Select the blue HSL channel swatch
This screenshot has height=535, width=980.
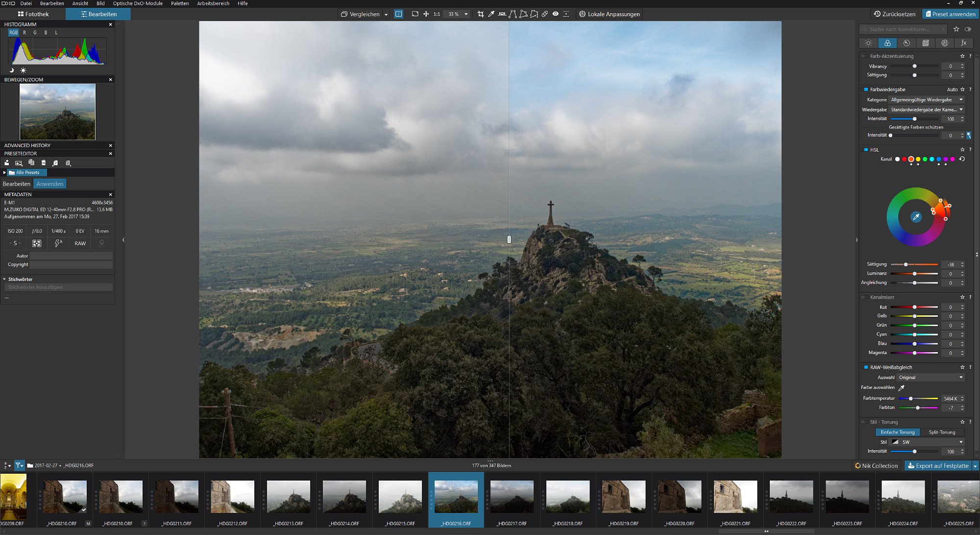coord(939,159)
